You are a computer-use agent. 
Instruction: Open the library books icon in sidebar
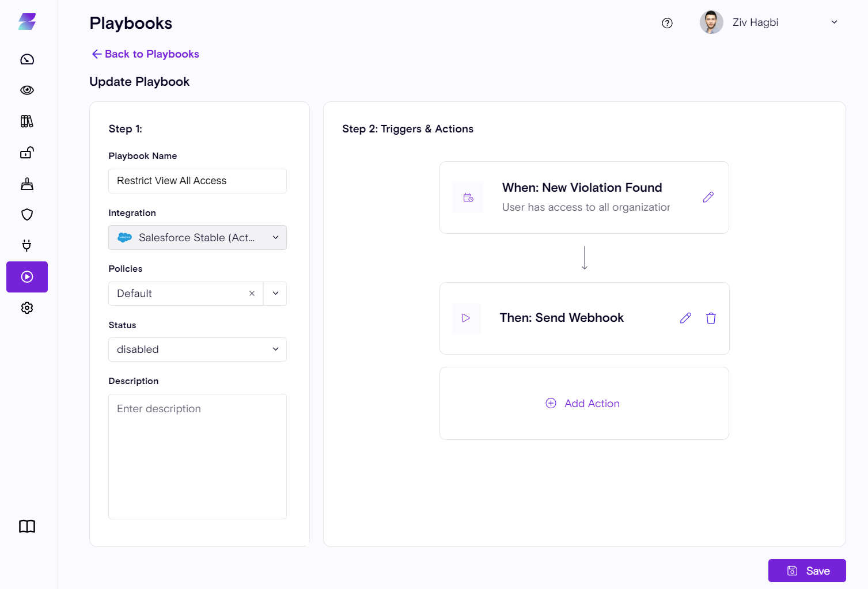[x=27, y=121]
